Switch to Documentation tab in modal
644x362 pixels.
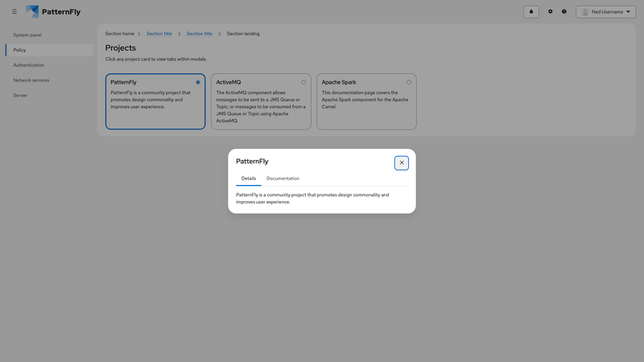pyautogui.click(x=283, y=179)
